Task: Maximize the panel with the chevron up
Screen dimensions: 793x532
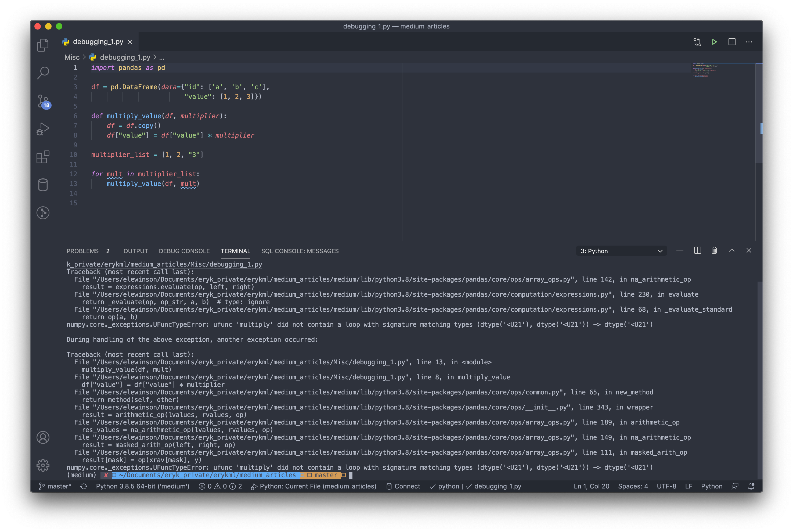Action: click(x=731, y=250)
